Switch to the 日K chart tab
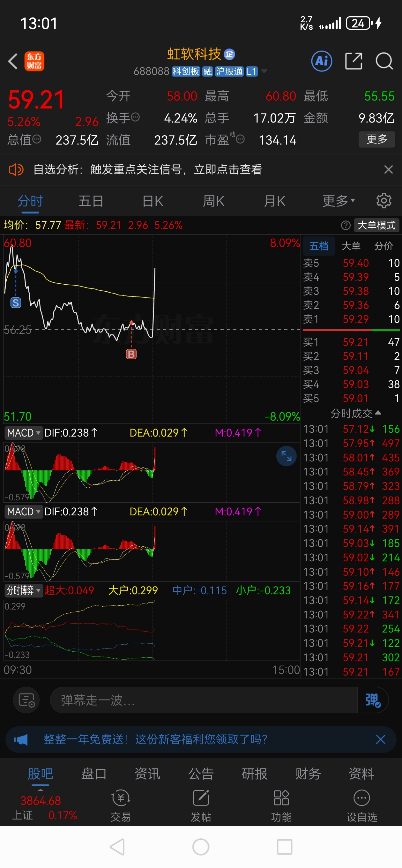The height and width of the screenshot is (868, 402). click(x=153, y=201)
